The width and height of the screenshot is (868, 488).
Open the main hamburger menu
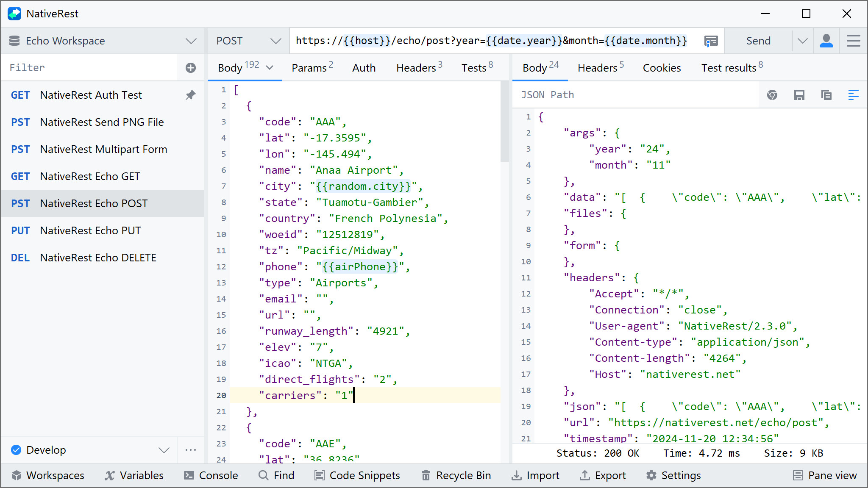tap(853, 41)
